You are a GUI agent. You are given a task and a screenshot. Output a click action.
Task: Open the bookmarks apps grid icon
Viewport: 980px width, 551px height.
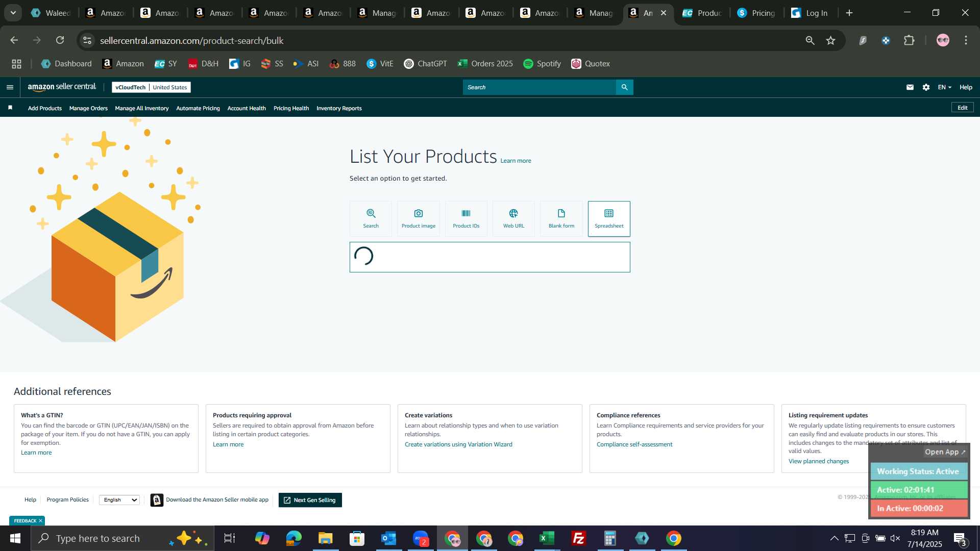click(x=17, y=64)
